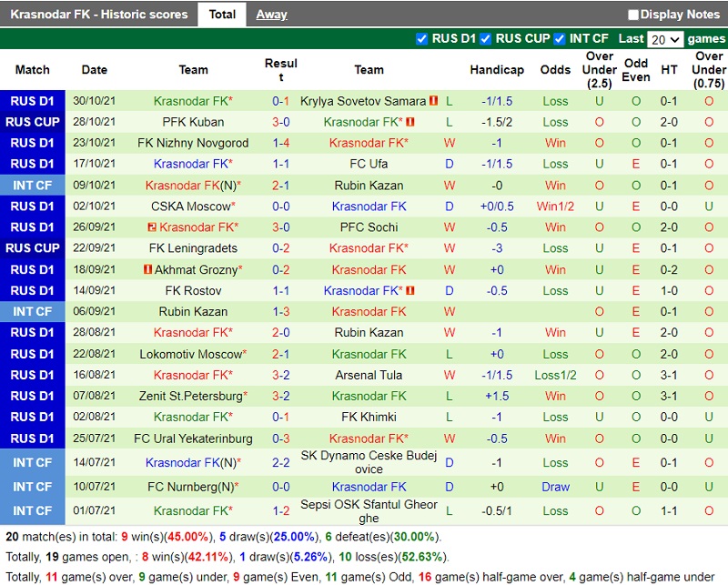Screen dimensions: 728x585
Task: Click the 1-2 result on 01/07/21
Action: [x=281, y=510]
